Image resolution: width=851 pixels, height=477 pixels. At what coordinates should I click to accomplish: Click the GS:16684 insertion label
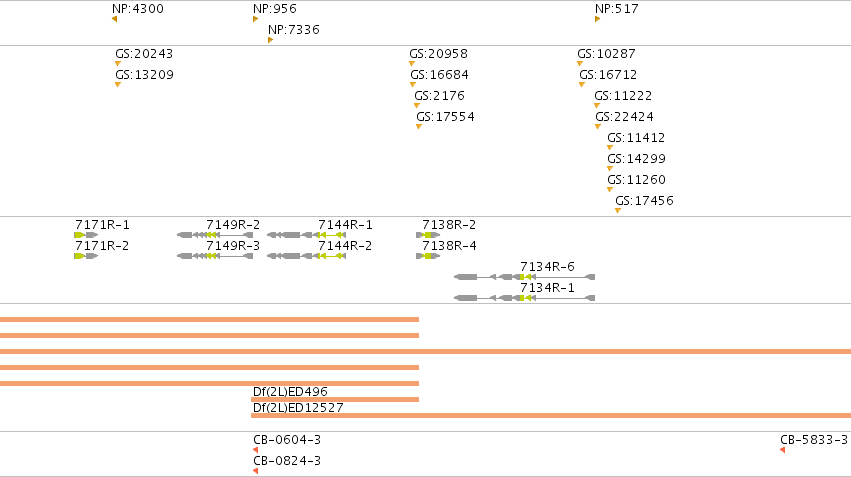(440, 75)
